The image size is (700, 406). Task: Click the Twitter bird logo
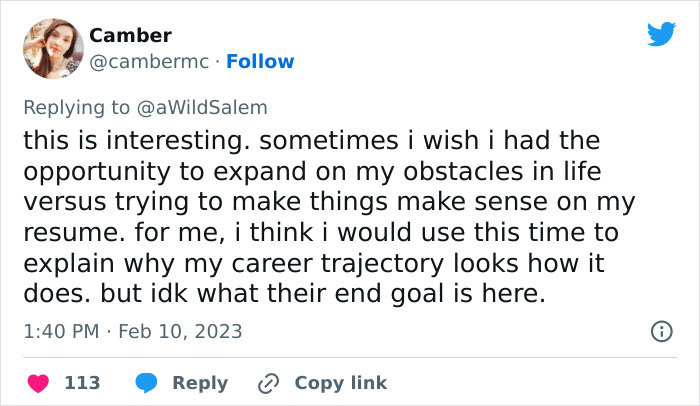[x=661, y=34]
